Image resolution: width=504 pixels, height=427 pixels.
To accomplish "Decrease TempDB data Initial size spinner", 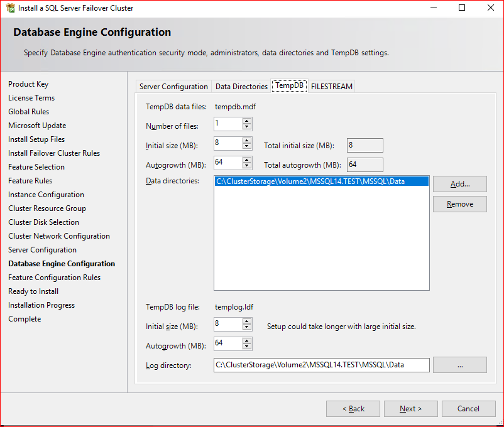I will pyautogui.click(x=247, y=146).
